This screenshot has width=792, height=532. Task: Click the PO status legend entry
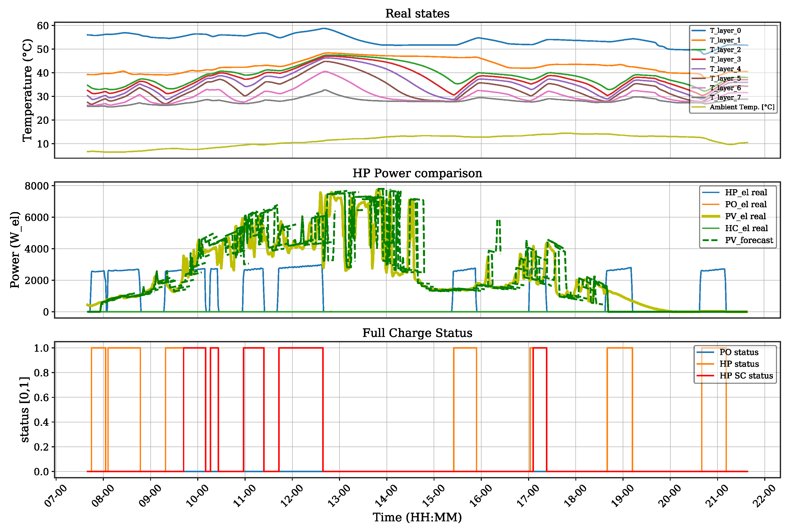(739, 352)
